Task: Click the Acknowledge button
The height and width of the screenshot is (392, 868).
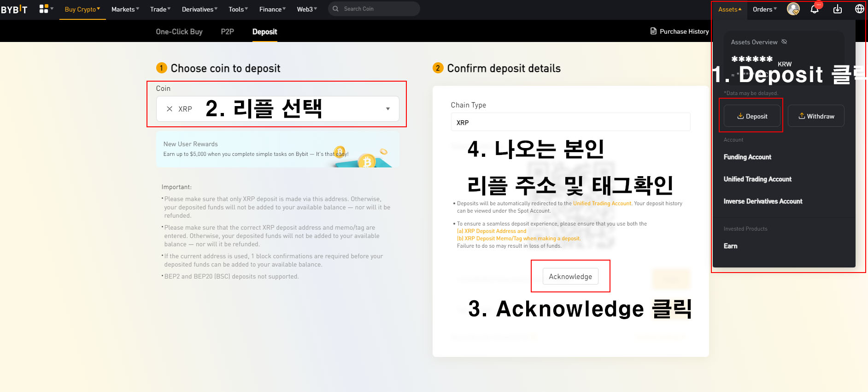Action: point(570,276)
